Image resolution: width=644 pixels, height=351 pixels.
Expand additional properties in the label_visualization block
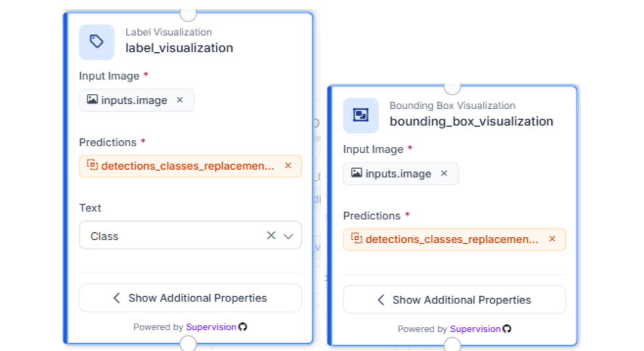pos(190,298)
